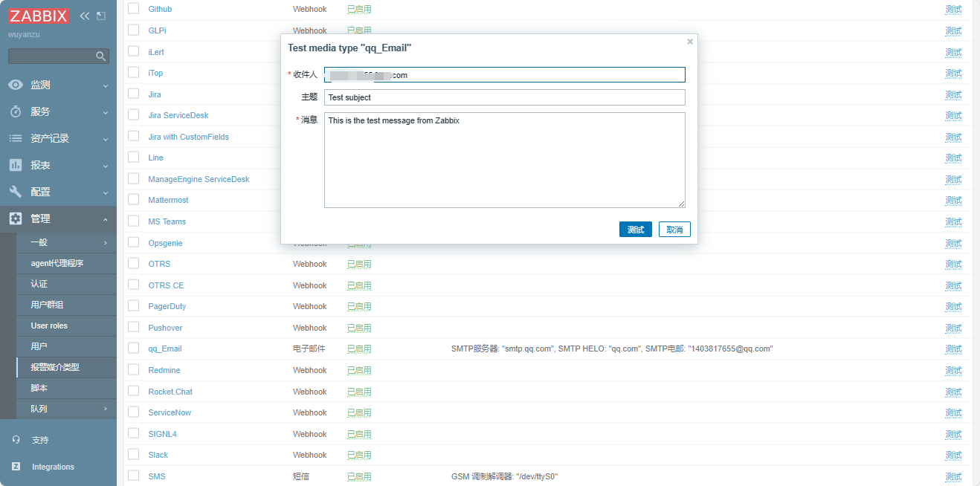Check the Slack row checkbox

point(134,454)
